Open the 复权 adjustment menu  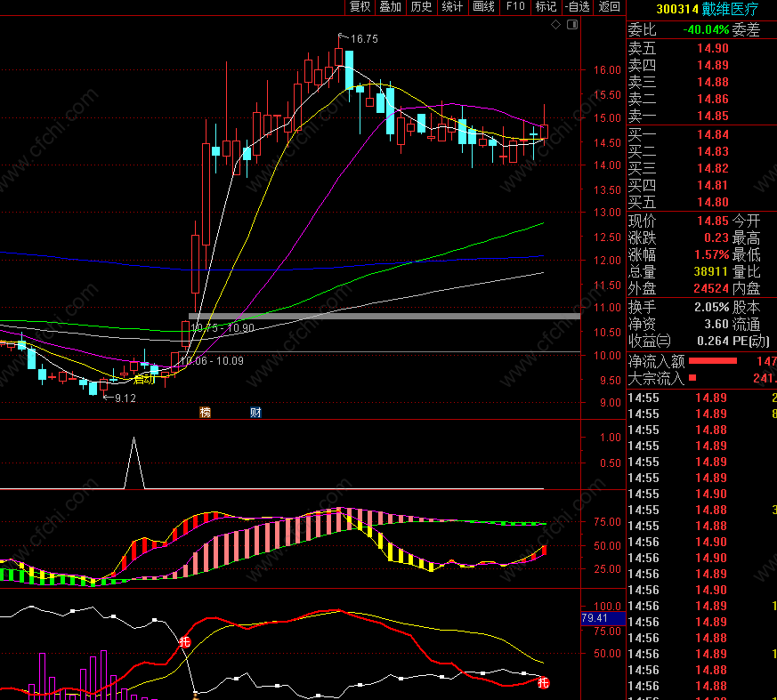(x=360, y=7)
